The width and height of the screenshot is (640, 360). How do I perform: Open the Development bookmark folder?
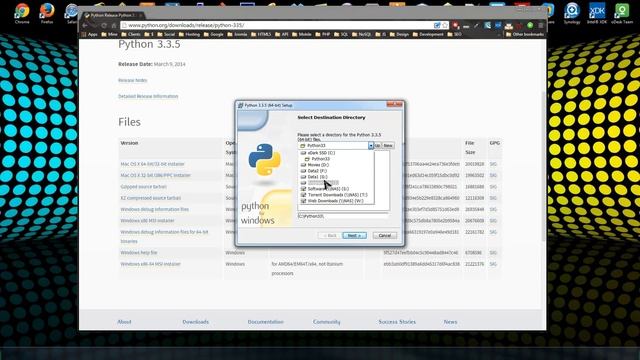pyautogui.click(x=428, y=34)
